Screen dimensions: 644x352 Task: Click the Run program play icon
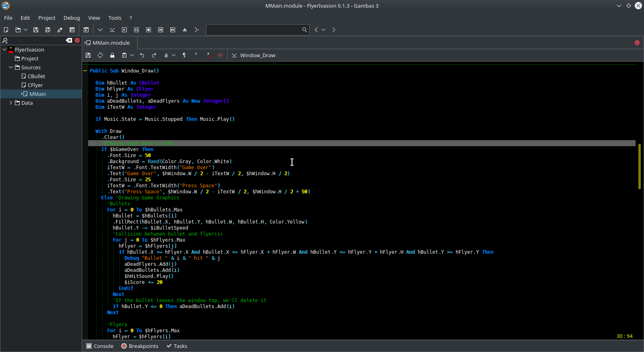click(x=124, y=30)
